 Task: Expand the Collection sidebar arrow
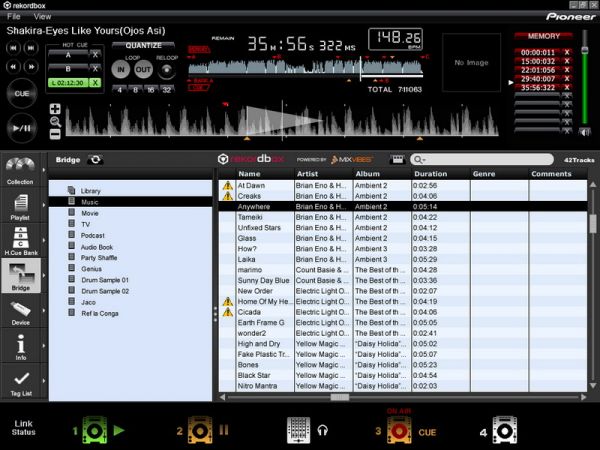tap(44, 170)
